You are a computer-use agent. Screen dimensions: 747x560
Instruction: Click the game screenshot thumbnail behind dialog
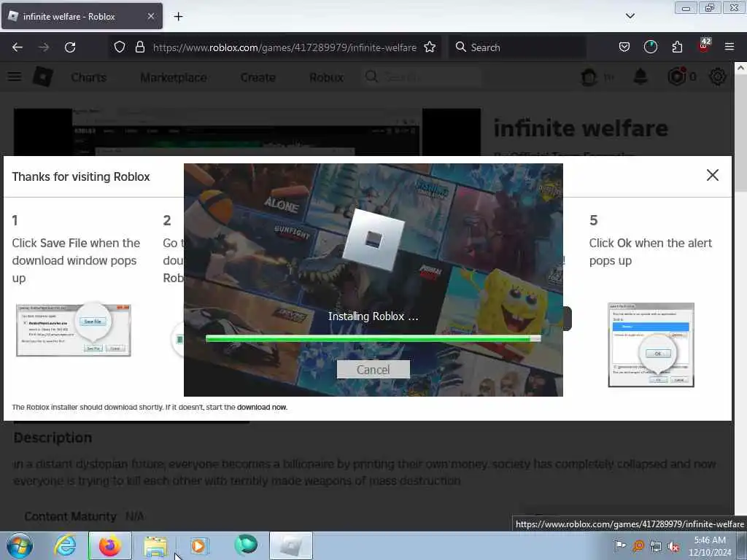(x=247, y=132)
